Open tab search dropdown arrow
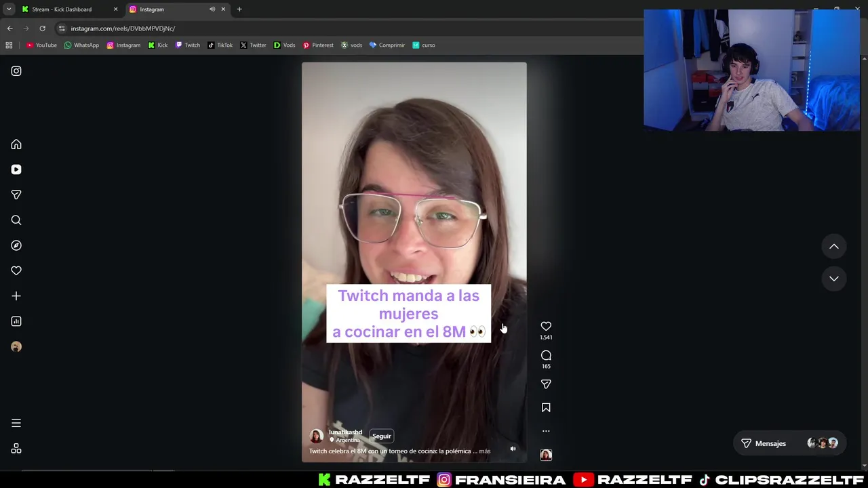The height and width of the screenshot is (488, 868). [9, 9]
